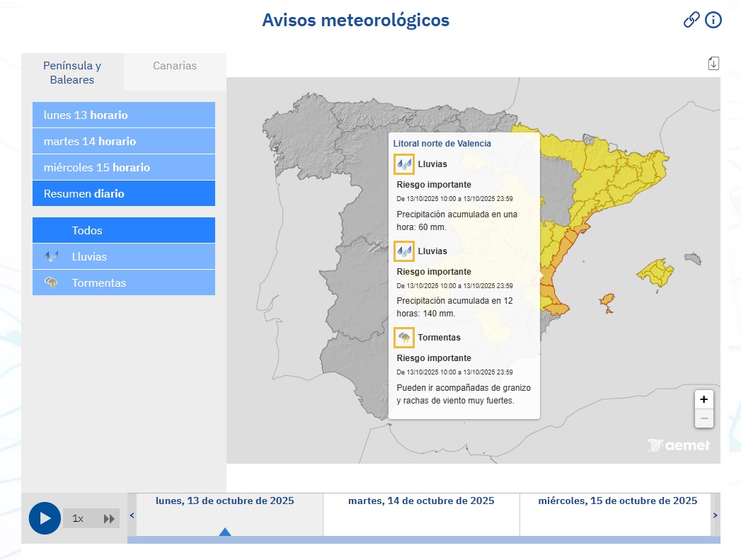Screen dimensions: 741x560
Task: Select Resumen diario from the sidebar
Action: 123,193
